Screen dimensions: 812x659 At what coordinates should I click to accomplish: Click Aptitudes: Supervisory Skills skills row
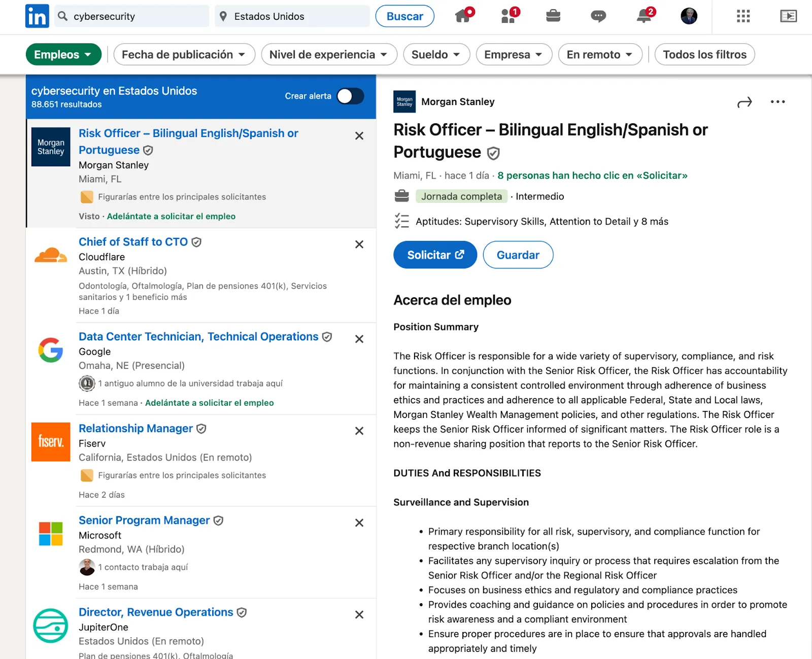tap(531, 221)
